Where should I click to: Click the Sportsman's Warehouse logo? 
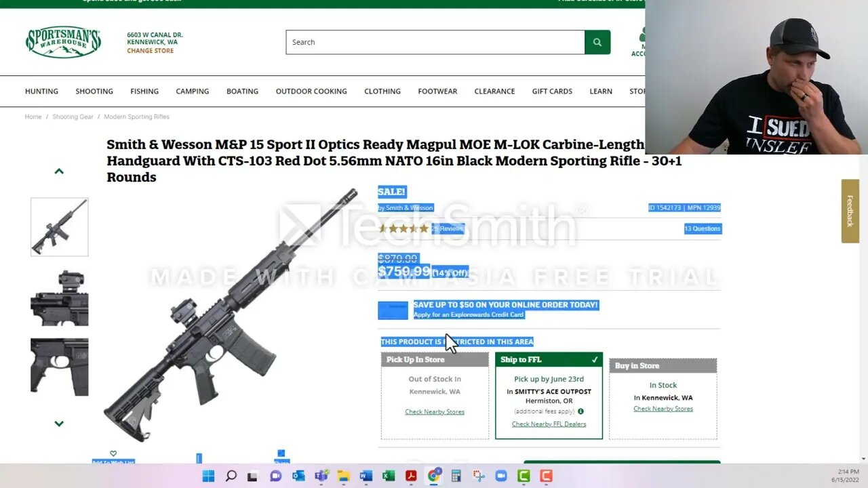tap(63, 43)
